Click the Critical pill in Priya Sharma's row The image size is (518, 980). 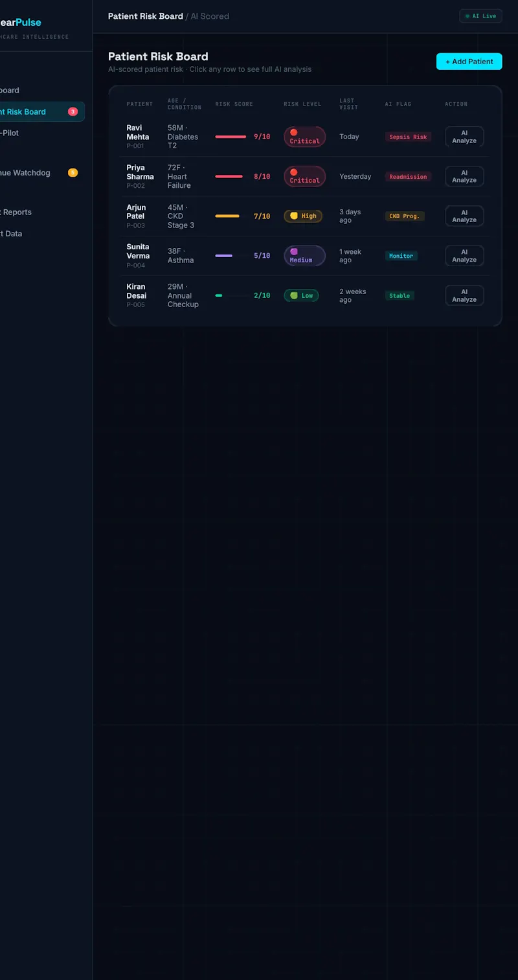[x=304, y=176]
